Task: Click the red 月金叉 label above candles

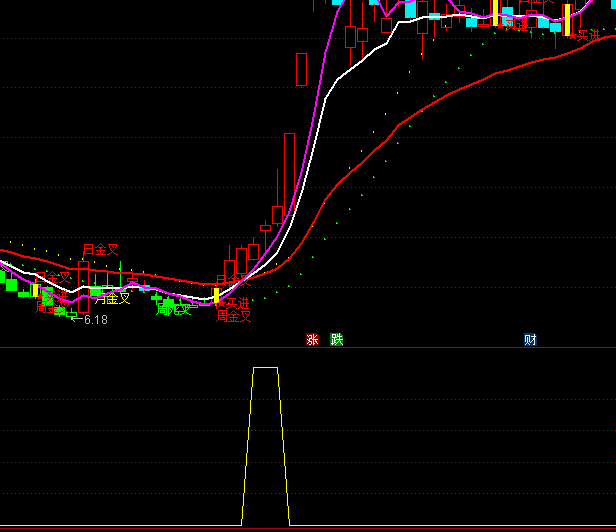Action: pos(100,249)
